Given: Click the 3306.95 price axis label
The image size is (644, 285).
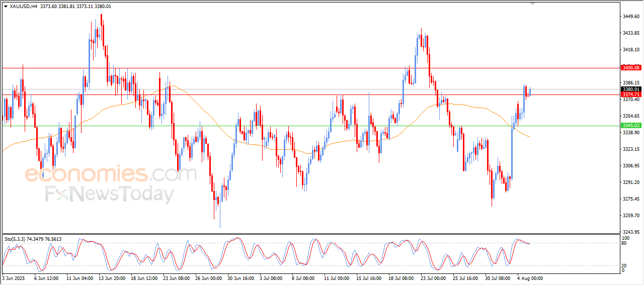Looking at the screenshot, I should [x=631, y=165].
